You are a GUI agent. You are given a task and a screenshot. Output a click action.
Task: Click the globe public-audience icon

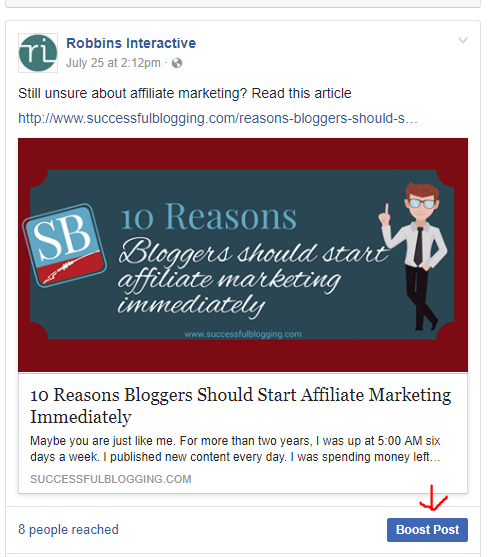[x=177, y=63]
